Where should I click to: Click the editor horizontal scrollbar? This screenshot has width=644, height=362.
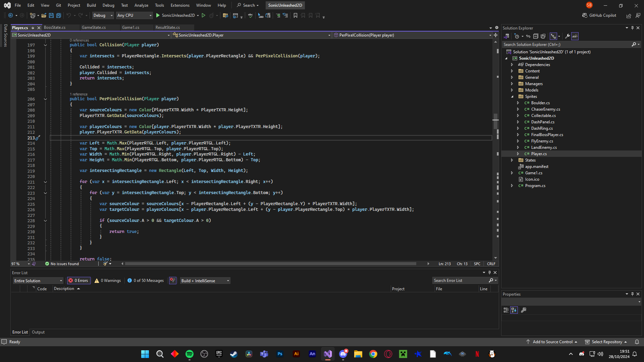pos(270,264)
